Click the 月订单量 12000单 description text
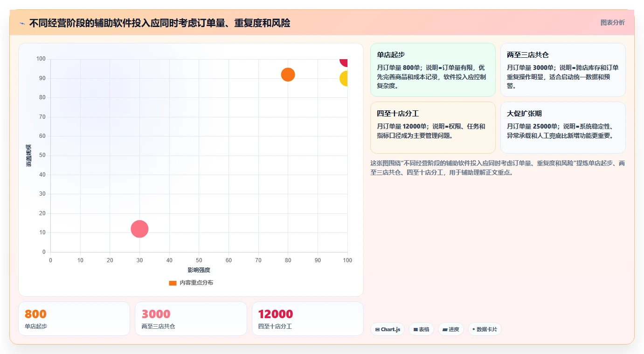The image size is (644, 354). [431, 131]
